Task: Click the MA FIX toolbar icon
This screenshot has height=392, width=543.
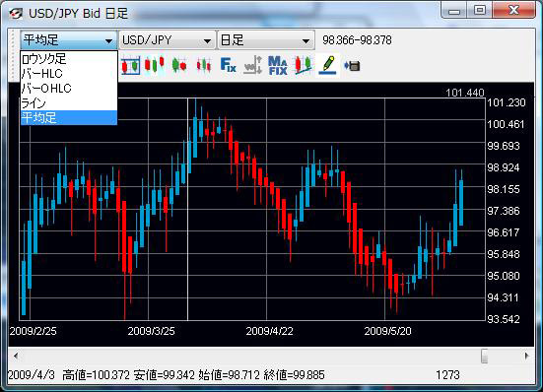Action: coord(277,65)
